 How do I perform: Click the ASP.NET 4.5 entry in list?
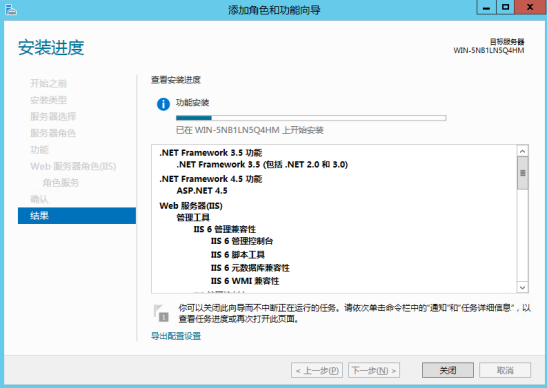pos(202,191)
